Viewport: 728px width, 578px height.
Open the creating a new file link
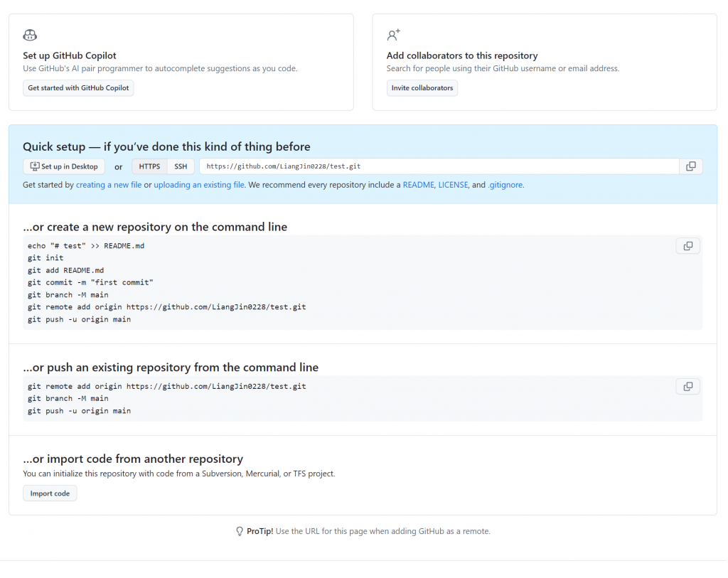(109, 185)
